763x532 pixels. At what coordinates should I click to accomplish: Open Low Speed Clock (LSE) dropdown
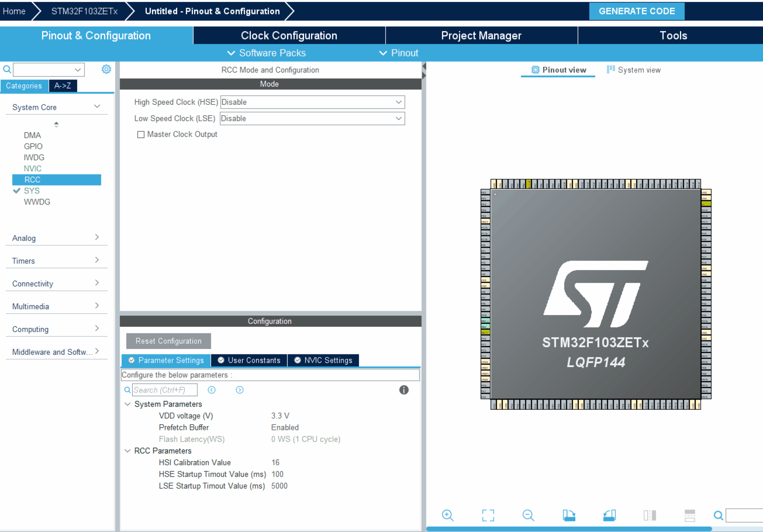tap(313, 118)
